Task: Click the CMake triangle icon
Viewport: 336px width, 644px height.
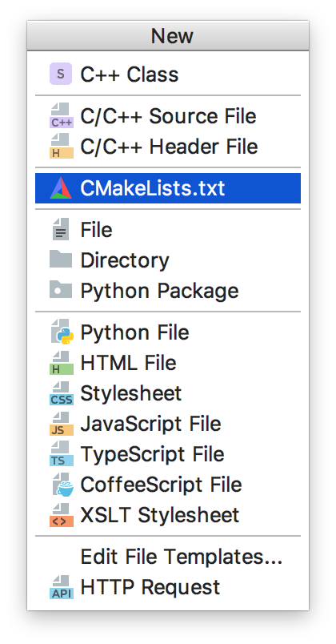Action: (61, 188)
